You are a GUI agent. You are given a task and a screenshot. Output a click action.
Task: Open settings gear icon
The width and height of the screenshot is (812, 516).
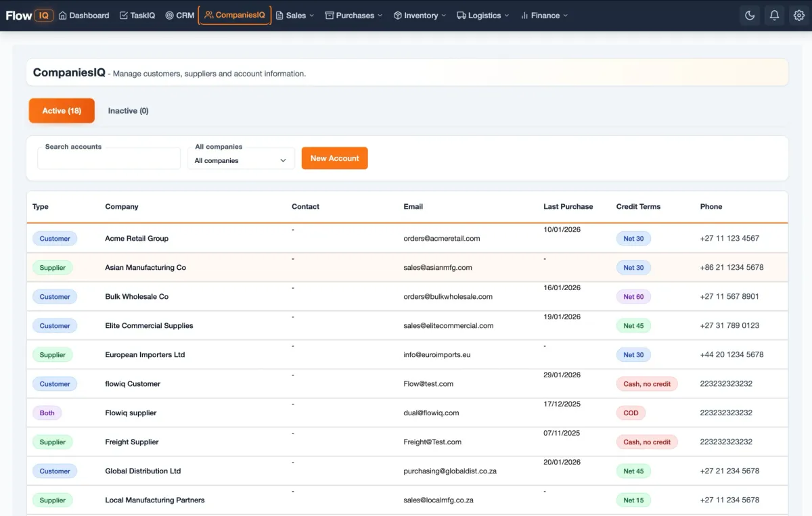(x=798, y=16)
